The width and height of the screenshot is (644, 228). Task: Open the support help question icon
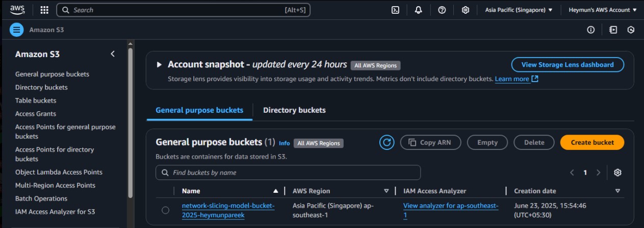click(x=442, y=10)
